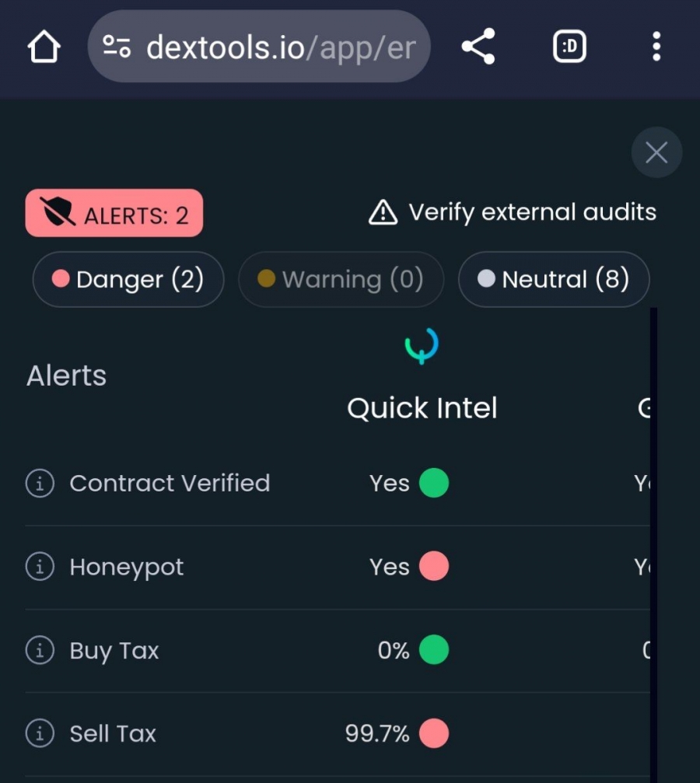Toggle the Warning (0) filter
This screenshot has height=783, width=700.
point(341,279)
